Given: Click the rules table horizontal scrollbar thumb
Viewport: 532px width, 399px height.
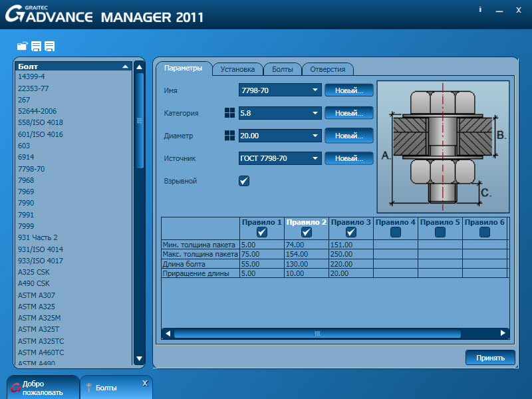Looking at the screenshot, I should (317, 333).
